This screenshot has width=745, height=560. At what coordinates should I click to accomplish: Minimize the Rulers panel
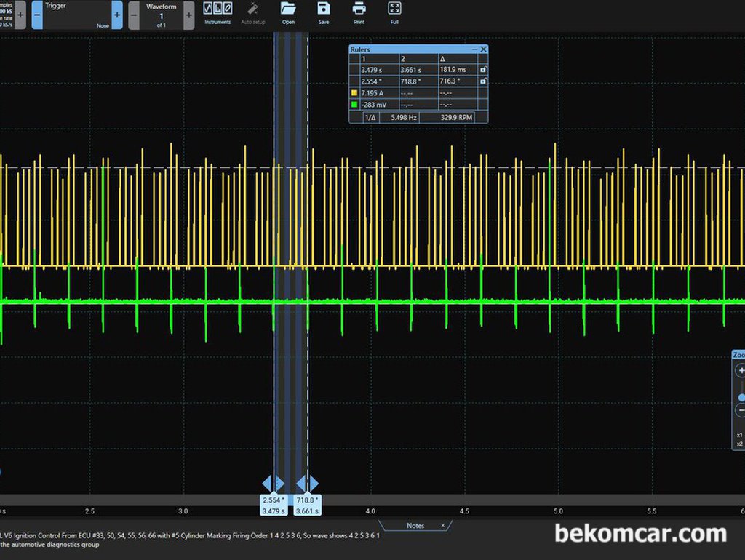click(474, 49)
